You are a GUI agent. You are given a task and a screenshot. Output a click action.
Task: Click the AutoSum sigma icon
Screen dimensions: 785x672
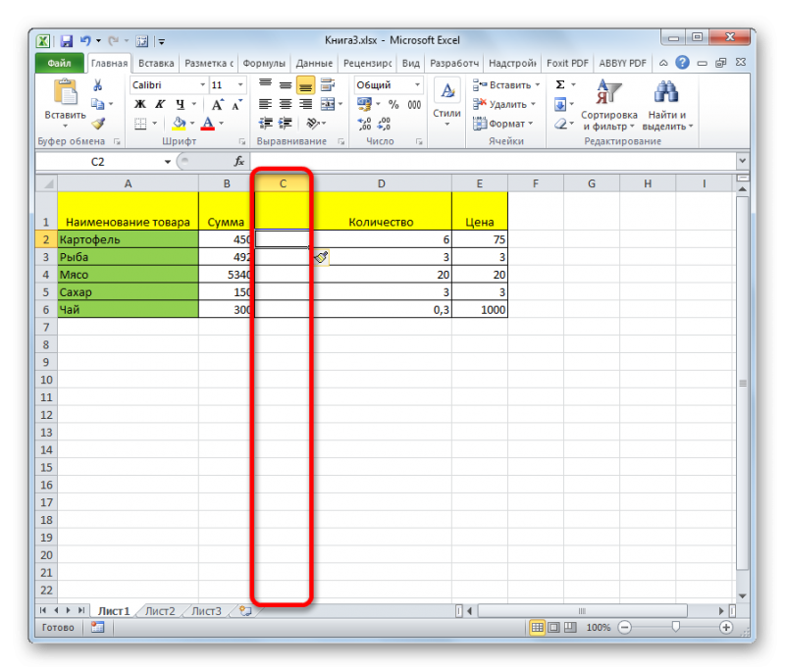pos(560,84)
